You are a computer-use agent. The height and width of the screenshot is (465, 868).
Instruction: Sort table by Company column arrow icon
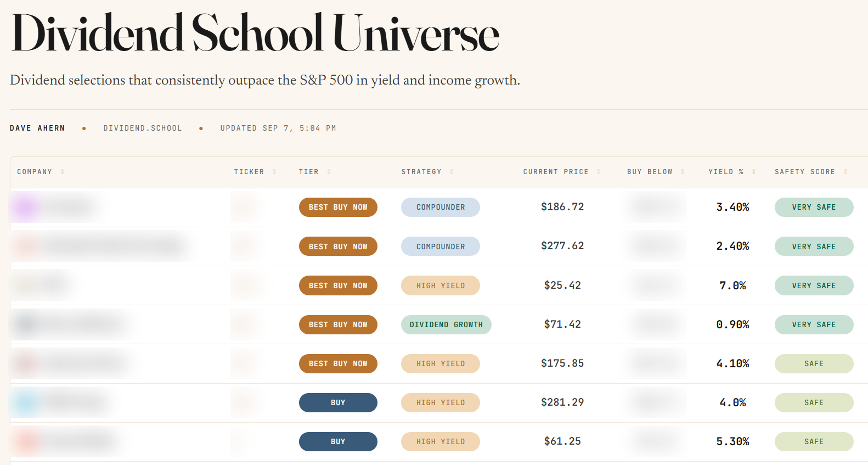tap(63, 172)
